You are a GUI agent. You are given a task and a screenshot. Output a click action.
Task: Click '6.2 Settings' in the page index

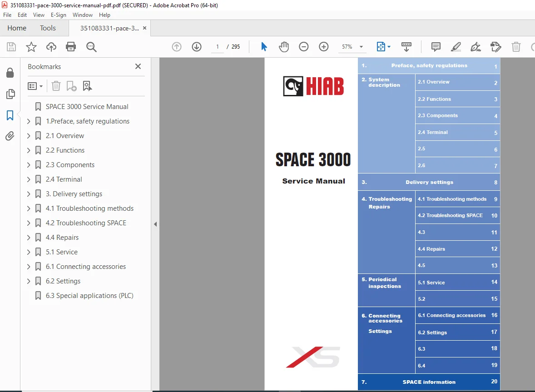(432, 332)
